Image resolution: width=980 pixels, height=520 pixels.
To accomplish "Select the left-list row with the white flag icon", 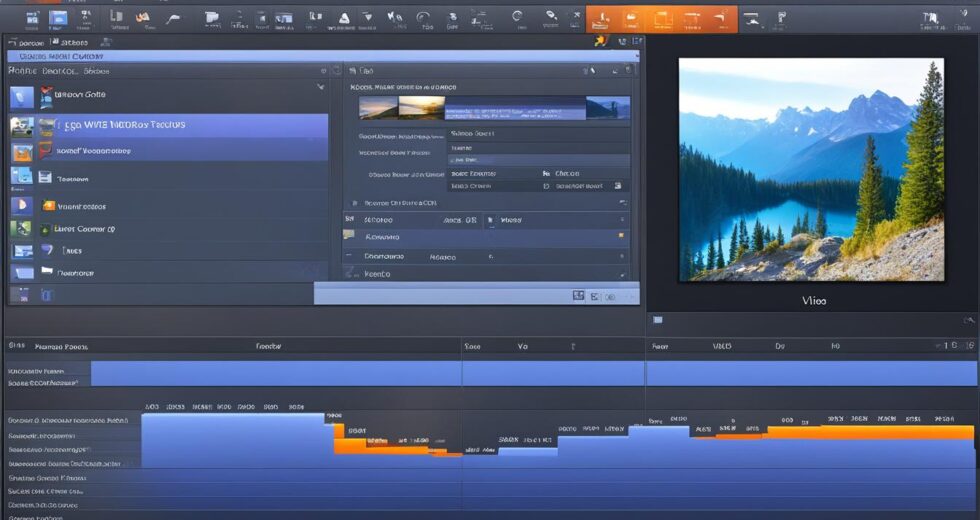I will [168, 272].
